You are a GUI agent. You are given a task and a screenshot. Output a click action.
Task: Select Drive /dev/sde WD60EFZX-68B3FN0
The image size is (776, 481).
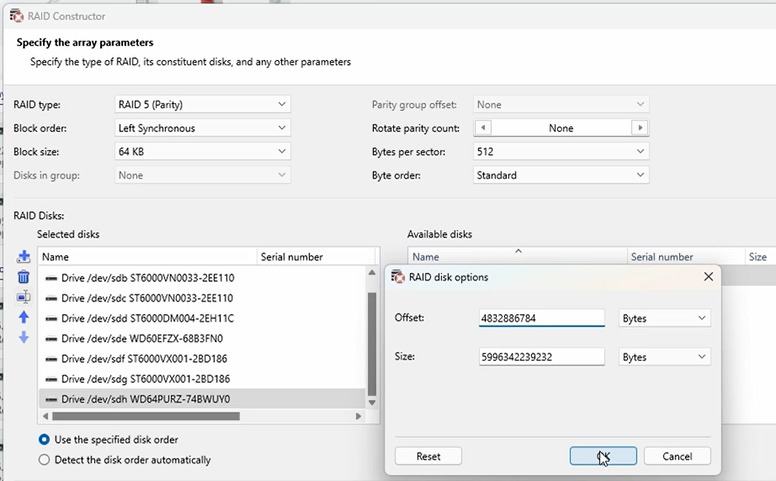(202, 338)
